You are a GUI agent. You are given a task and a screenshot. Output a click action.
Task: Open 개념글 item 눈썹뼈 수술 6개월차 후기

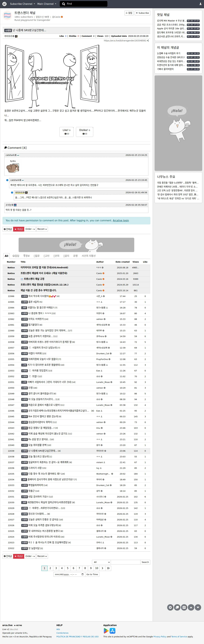pos(169,53)
